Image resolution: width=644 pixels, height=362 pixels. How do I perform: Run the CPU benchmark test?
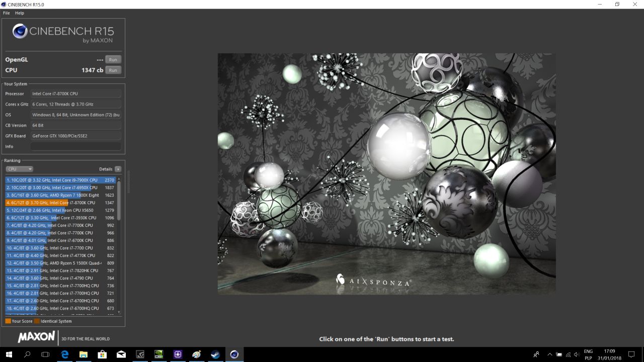click(113, 70)
